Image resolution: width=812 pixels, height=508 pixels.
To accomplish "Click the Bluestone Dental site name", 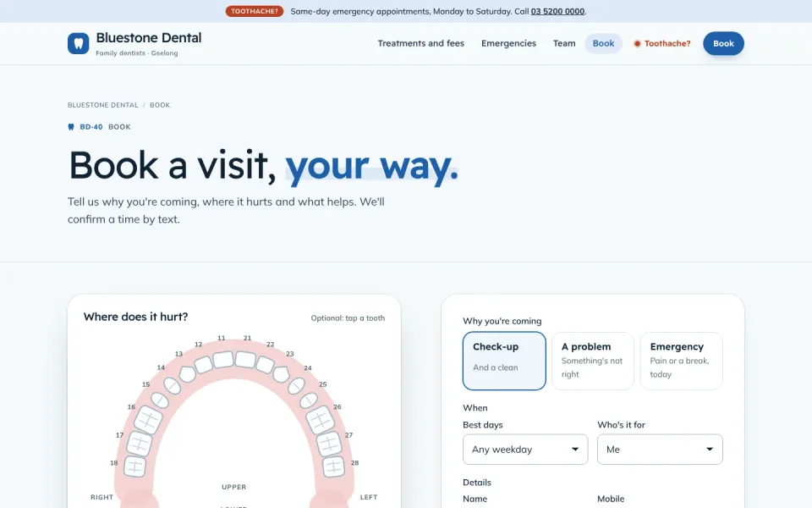I will coord(149,38).
